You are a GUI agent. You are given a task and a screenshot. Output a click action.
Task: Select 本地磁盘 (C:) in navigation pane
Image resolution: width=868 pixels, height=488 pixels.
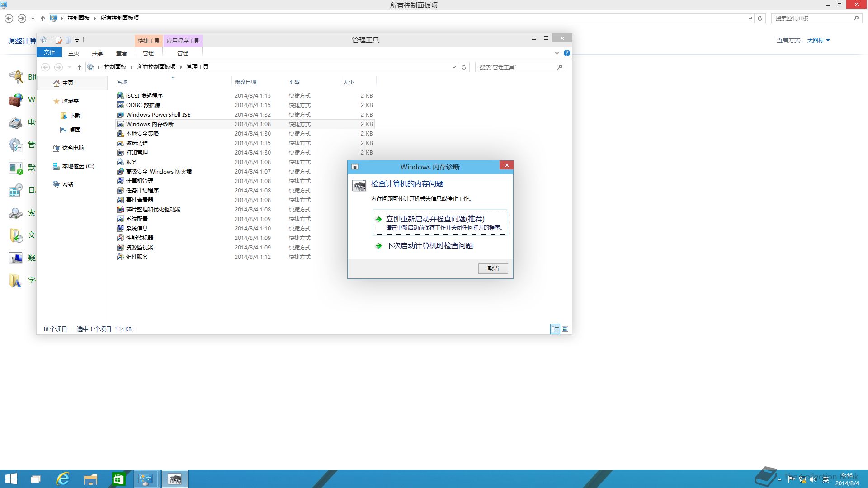click(74, 166)
